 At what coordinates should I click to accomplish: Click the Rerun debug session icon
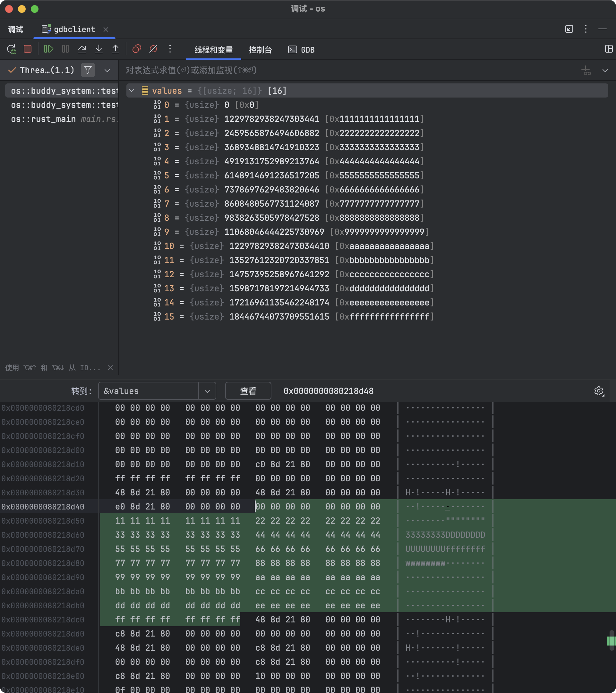click(x=11, y=49)
